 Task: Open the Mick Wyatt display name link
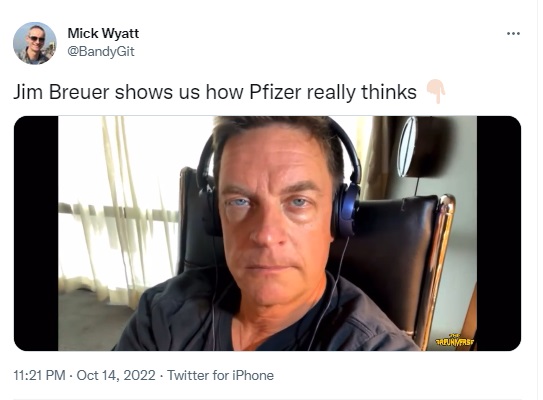(x=103, y=33)
